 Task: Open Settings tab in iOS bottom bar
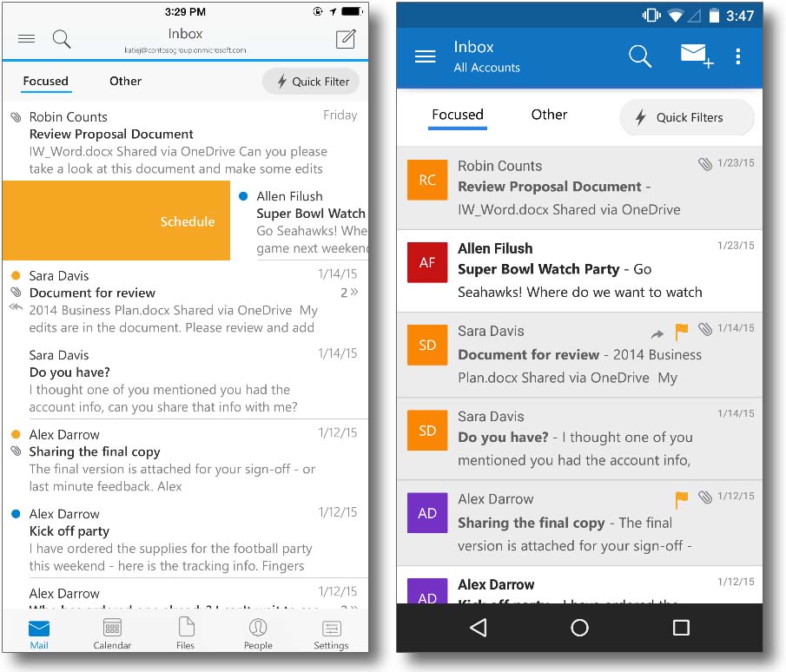pos(331,634)
